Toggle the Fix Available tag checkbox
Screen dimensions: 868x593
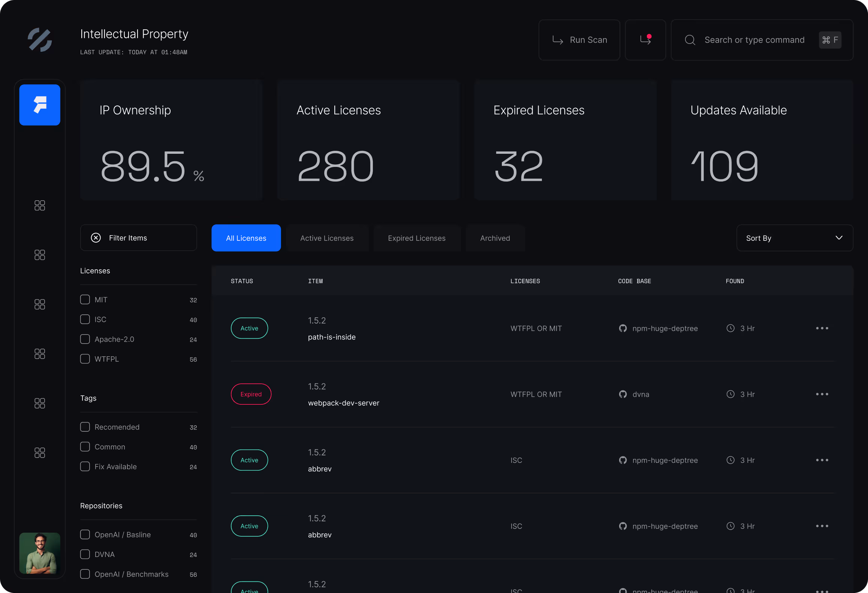coord(85,467)
